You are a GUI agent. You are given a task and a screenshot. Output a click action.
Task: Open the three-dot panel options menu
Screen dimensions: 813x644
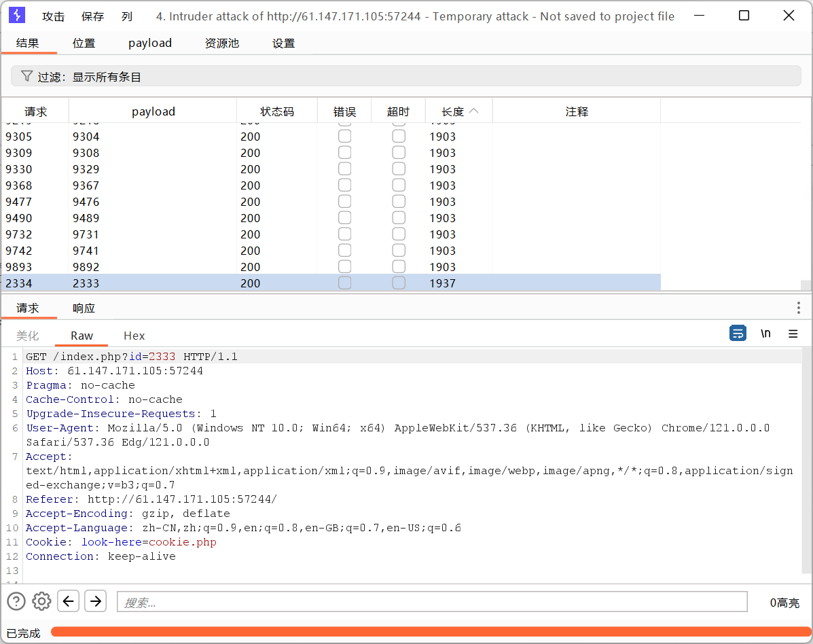(798, 308)
